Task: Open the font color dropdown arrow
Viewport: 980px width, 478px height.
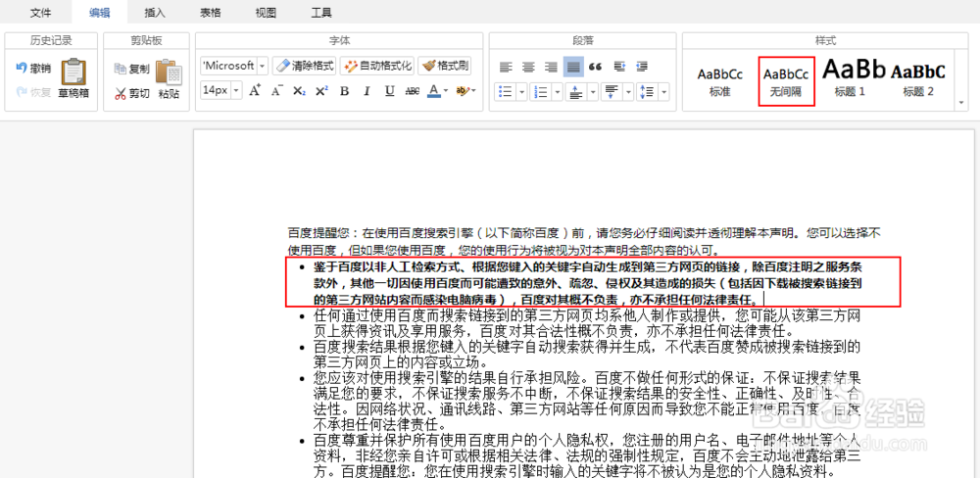Action: (x=446, y=90)
